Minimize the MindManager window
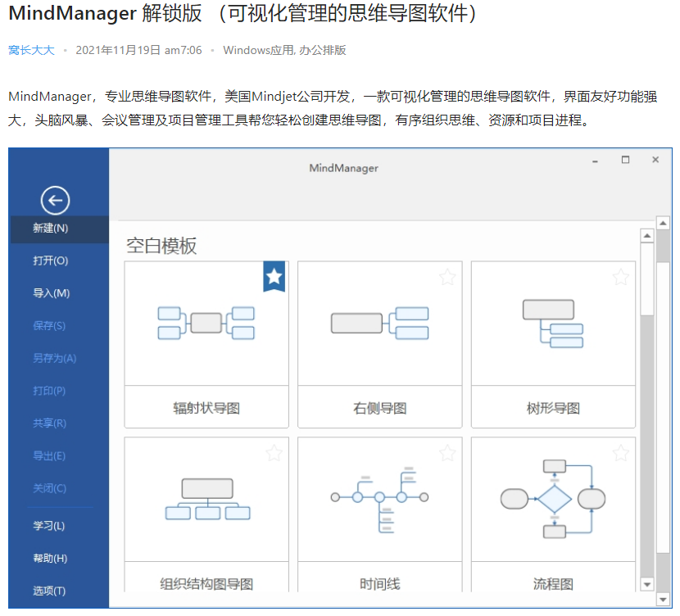Screen dimensions: 680x616 [595, 161]
